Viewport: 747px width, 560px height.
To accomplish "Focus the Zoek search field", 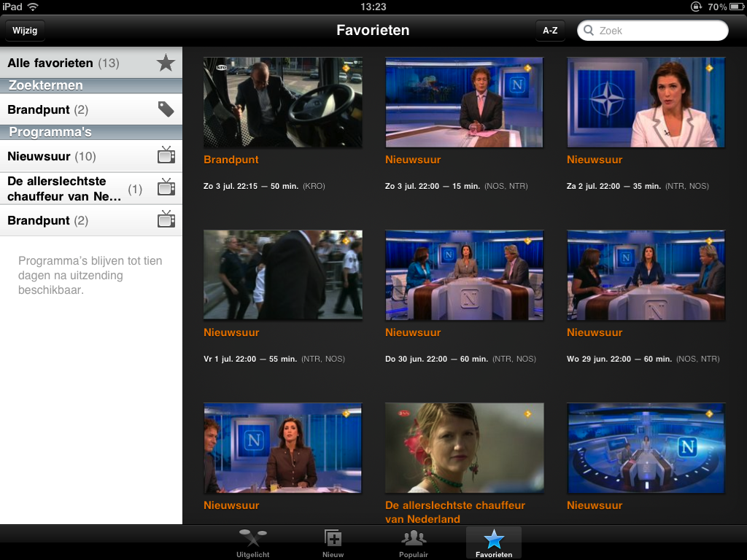I will tap(653, 31).
